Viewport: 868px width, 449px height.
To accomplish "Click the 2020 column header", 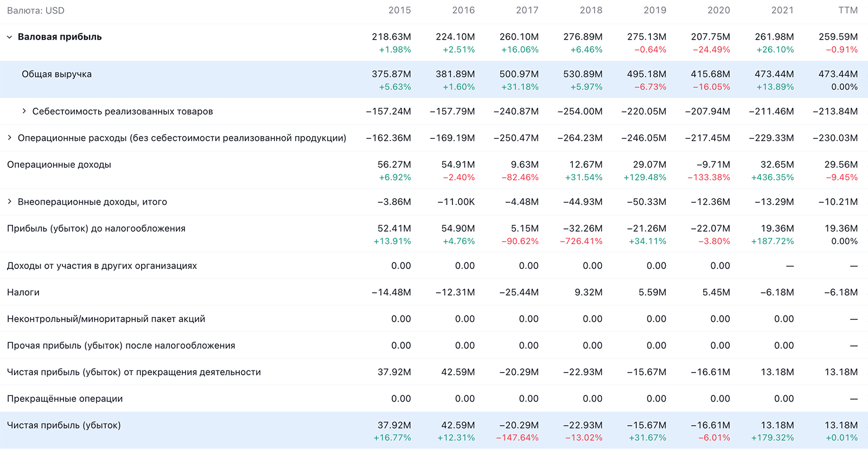I will (719, 10).
